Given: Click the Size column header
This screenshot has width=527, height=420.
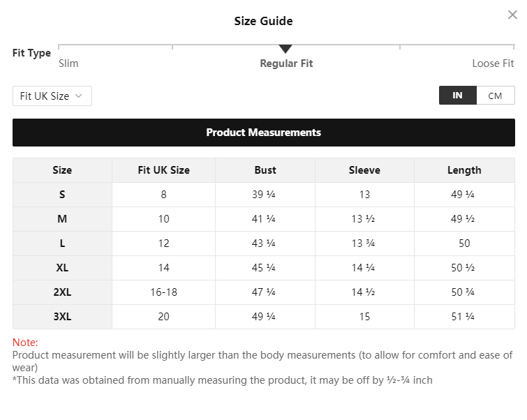Looking at the screenshot, I should [x=62, y=170].
